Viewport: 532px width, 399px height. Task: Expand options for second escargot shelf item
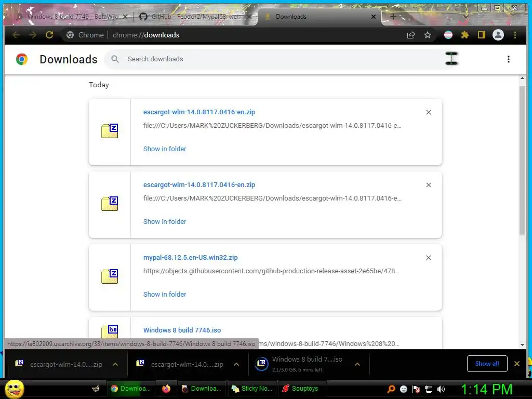[x=236, y=364]
